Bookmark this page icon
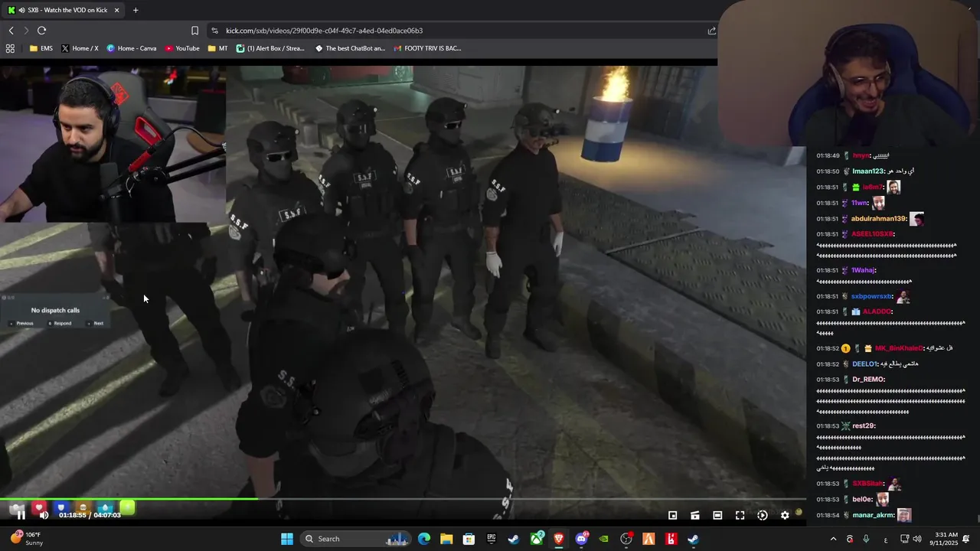The image size is (980, 551). point(194,31)
